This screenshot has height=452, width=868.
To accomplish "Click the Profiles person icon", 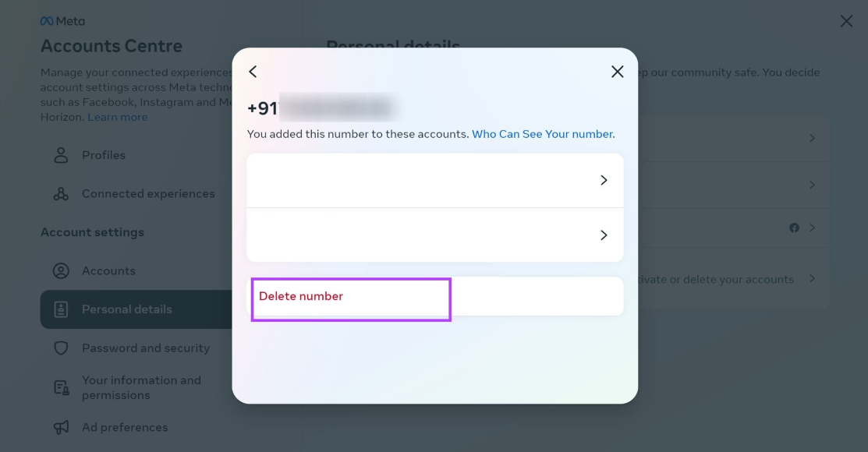I will [61, 155].
